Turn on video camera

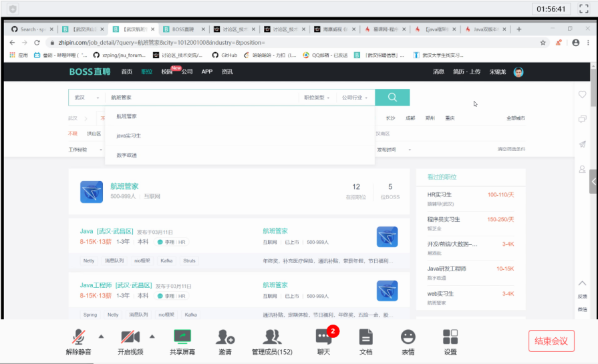pyautogui.click(x=130, y=342)
